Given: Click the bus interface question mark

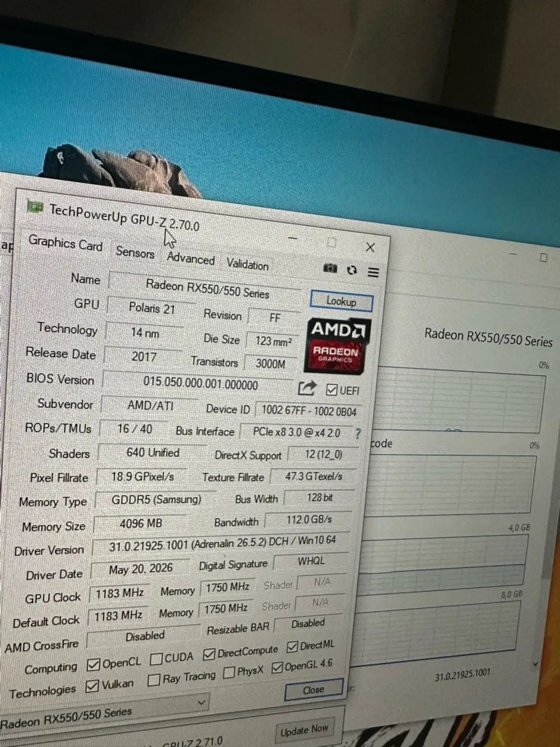Looking at the screenshot, I should point(358,434).
